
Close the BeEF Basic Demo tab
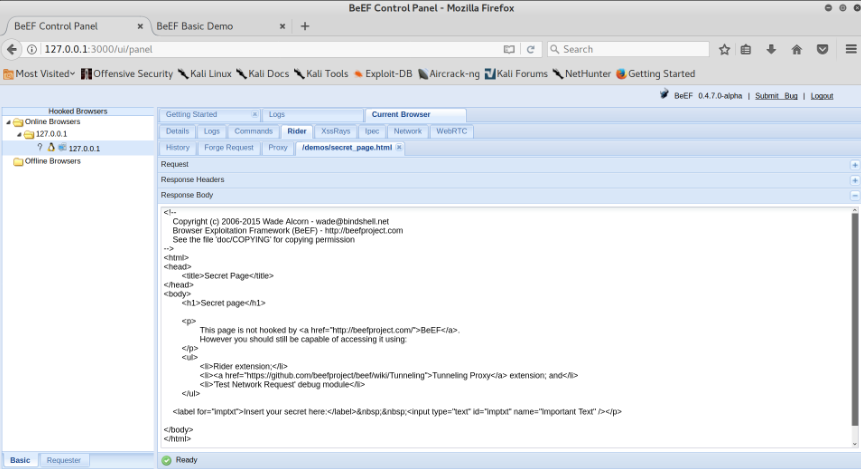click(282, 26)
